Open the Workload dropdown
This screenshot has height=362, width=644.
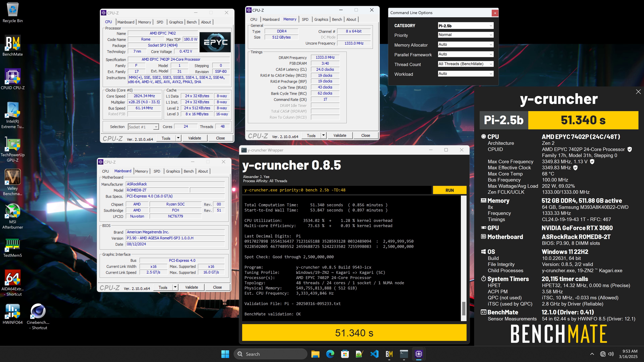[x=466, y=74]
